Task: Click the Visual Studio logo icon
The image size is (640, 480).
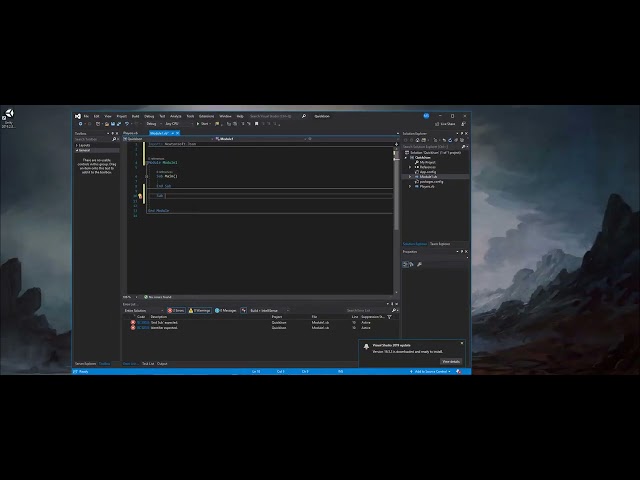Action: click(78, 116)
